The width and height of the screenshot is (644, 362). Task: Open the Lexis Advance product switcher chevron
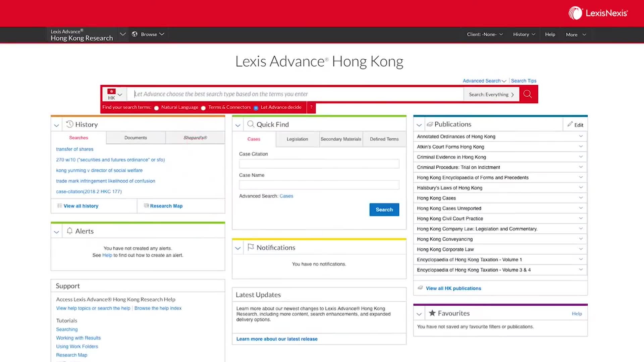[x=123, y=34]
